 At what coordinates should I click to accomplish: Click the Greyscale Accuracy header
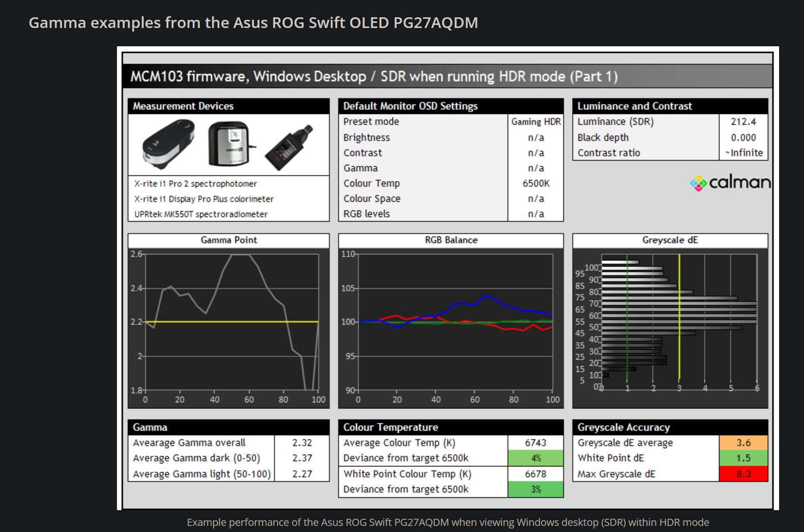(x=670, y=427)
